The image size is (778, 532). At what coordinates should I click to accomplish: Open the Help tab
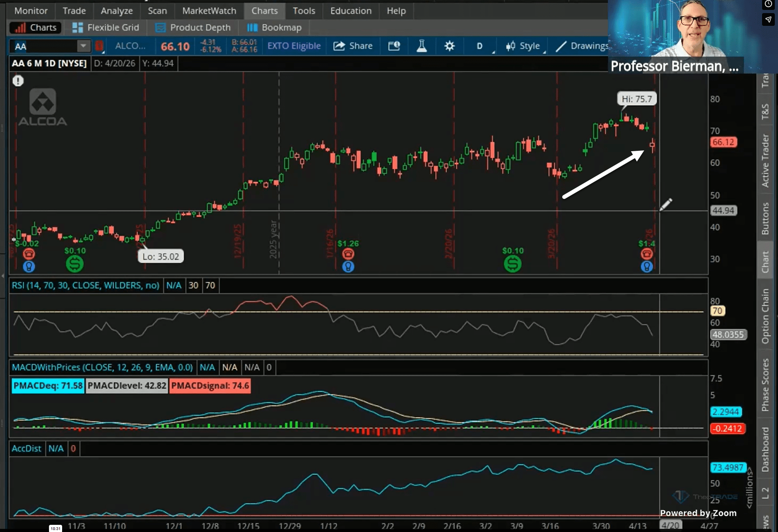click(396, 11)
